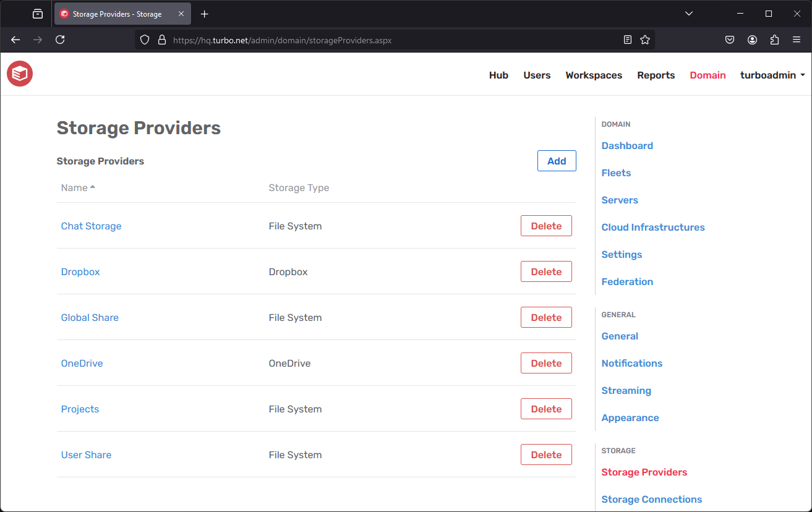
Task: Open the turboadmin account dropdown
Action: (772, 75)
